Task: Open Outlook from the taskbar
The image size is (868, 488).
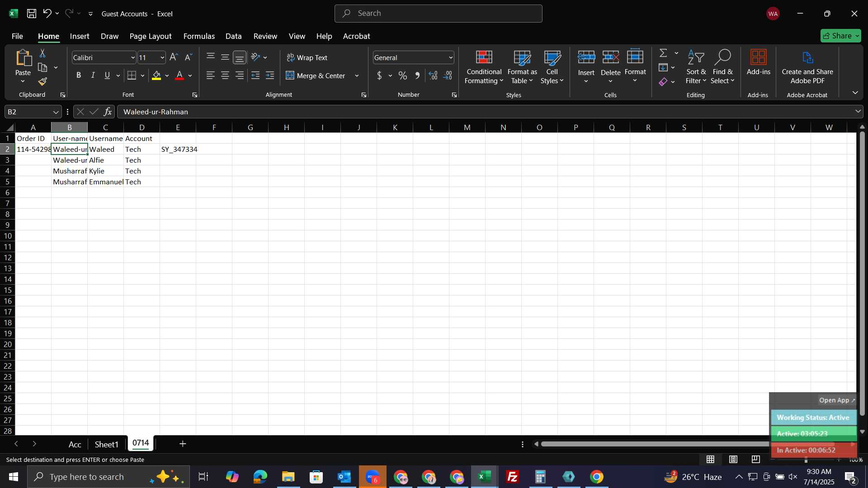Action: tap(344, 477)
